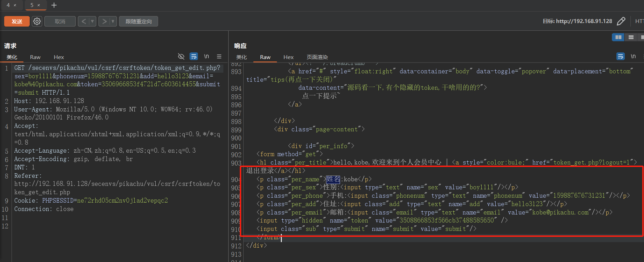Open the request panel hamburger menu
This screenshot has width=644, height=262.
pyautogui.click(x=219, y=56)
